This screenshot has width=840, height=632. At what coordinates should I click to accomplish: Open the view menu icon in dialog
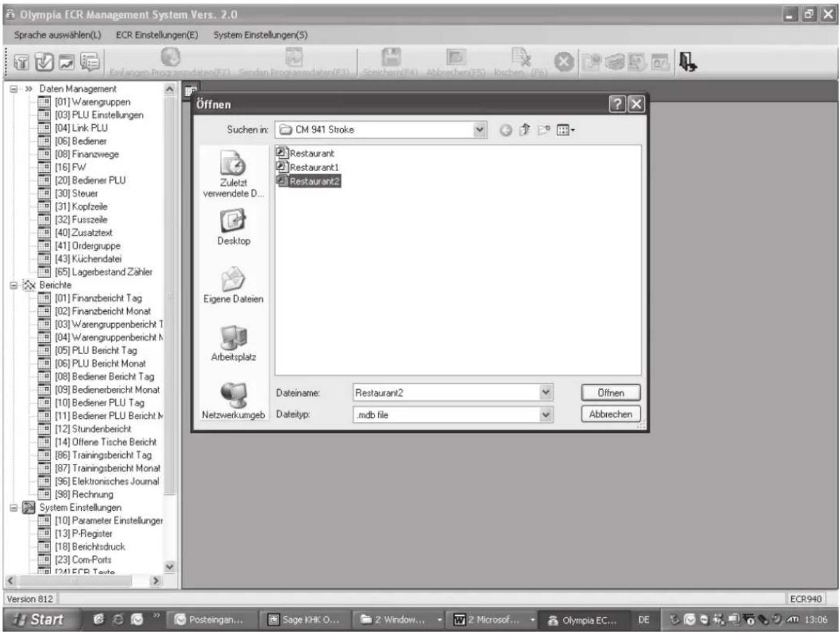tap(565, 129)
